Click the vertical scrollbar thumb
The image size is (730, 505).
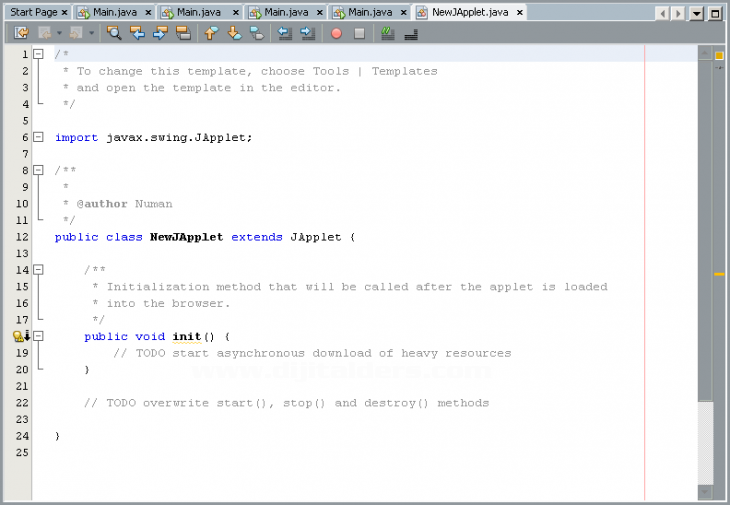click(x=705, y=230)
